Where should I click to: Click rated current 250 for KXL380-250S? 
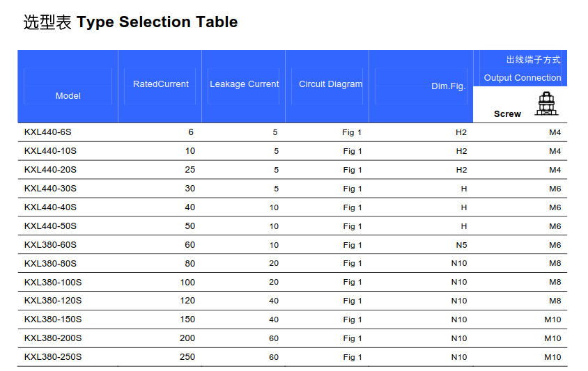point(187,357)
